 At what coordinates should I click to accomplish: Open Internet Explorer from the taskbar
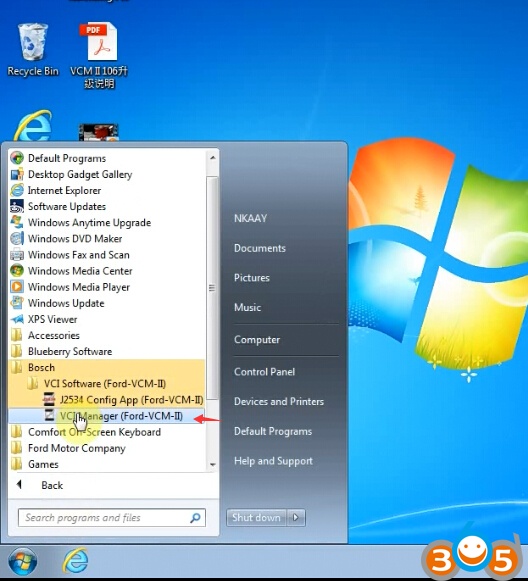pyautogui.click(x=76, y=561)
